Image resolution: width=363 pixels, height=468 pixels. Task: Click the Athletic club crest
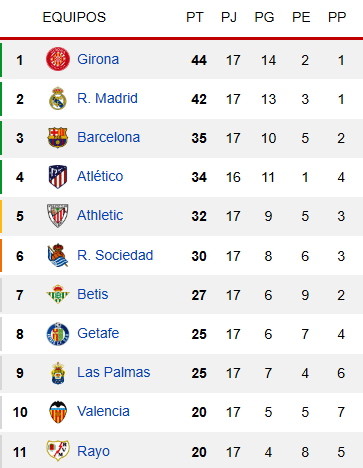58,215
